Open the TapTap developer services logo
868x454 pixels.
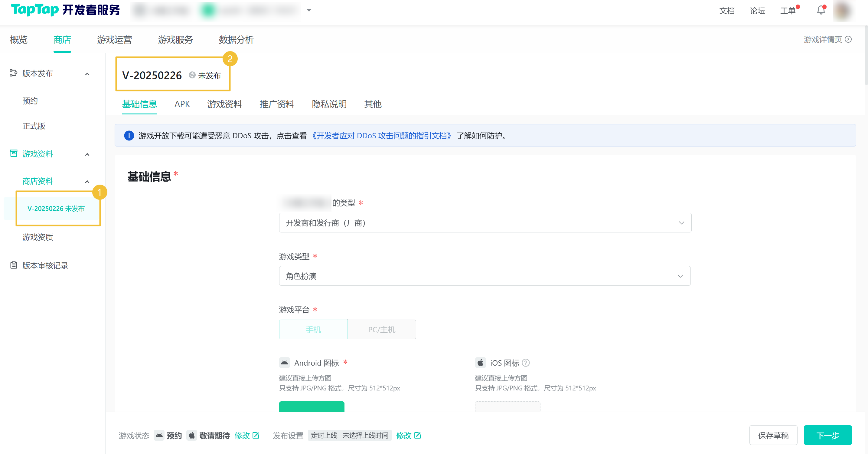(x=65, y=10)
